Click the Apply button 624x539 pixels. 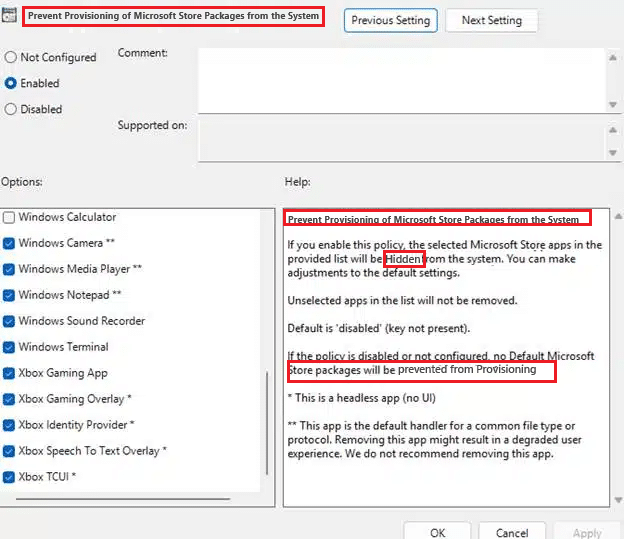587,532
